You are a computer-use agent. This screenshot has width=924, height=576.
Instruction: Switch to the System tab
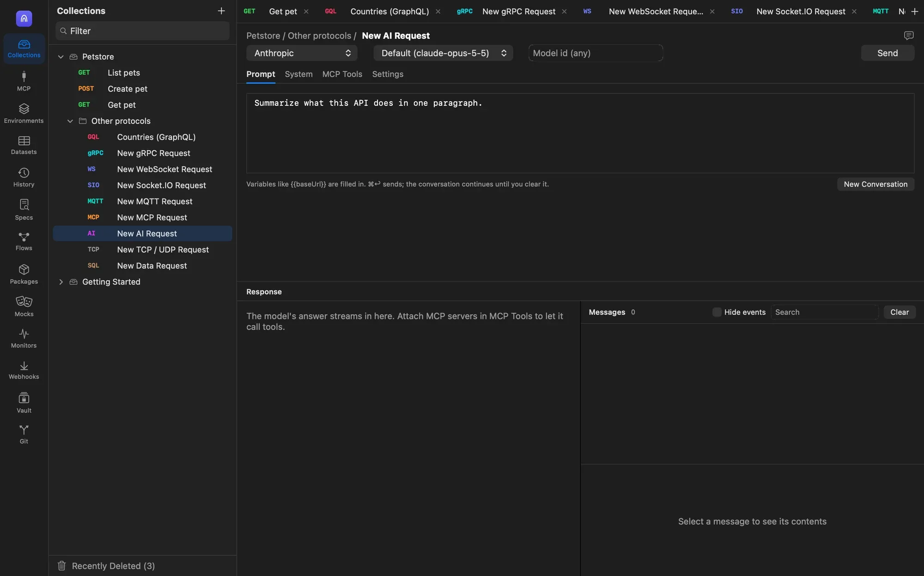coord(298,74)
